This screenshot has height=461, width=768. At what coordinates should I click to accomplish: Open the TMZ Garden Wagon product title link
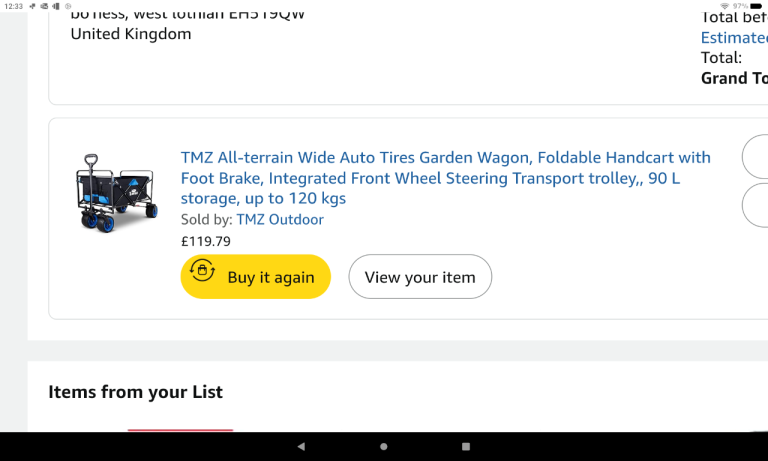445,178
